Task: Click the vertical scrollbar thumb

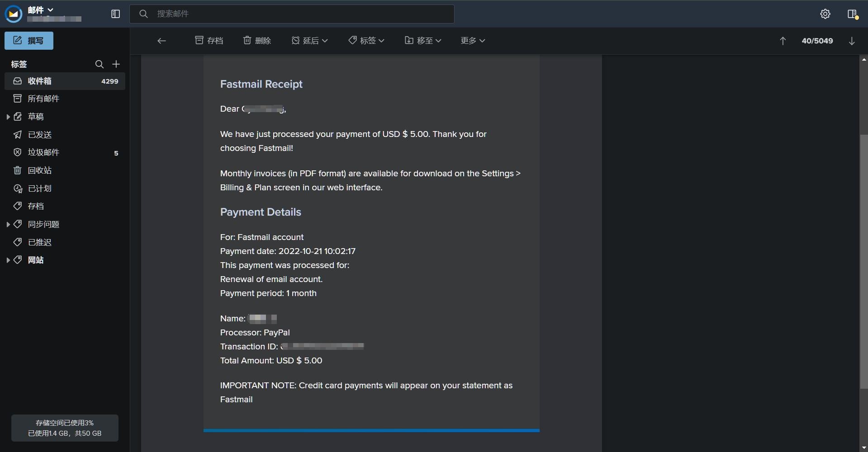Action: 863,261
